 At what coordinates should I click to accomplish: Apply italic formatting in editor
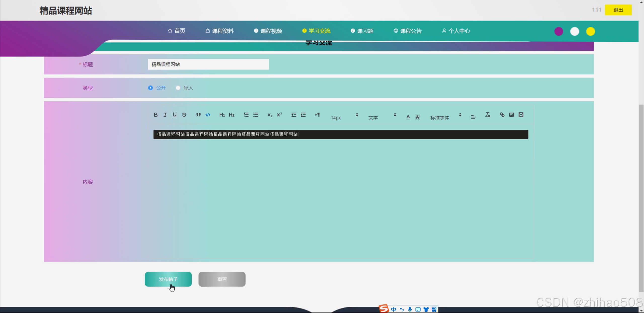coord(165,115)
